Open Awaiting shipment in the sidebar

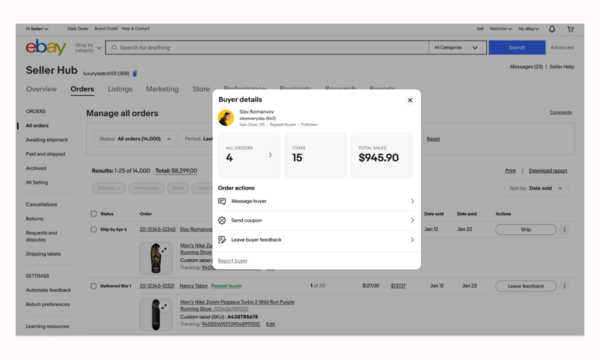(47, 140)
